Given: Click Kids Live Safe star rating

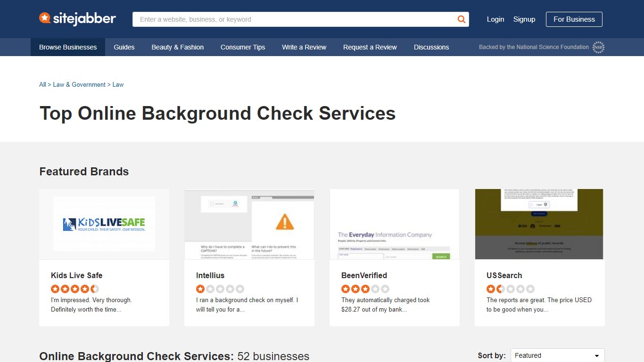Looking at the screenshot, I should [x=75, y=289].
